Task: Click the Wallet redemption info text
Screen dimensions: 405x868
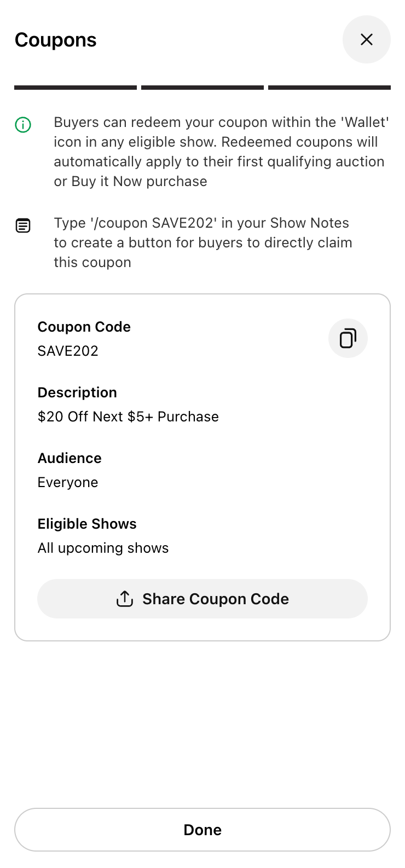Action: pyautogui.click(x=221, y=152)
